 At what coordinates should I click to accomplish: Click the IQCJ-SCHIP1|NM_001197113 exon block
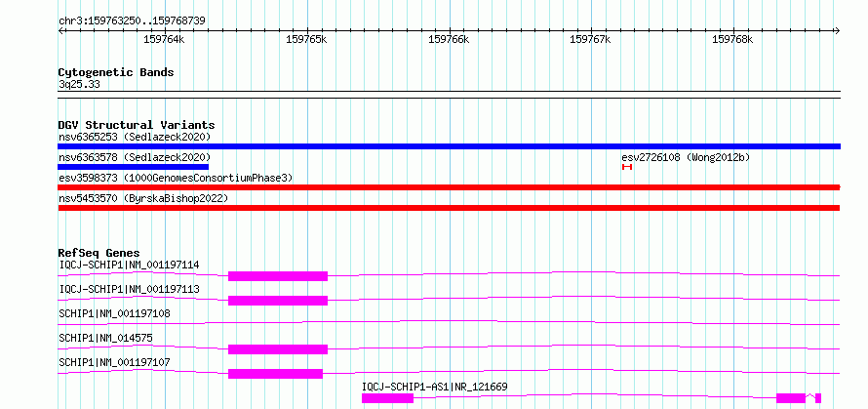click(278, 301)
